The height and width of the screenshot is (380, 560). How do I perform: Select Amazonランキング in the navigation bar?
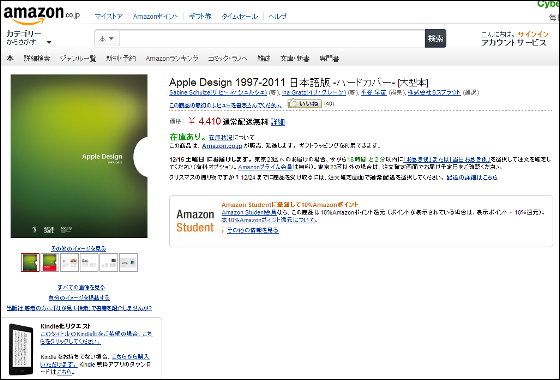pyautogui.click(x=172, y=58)
